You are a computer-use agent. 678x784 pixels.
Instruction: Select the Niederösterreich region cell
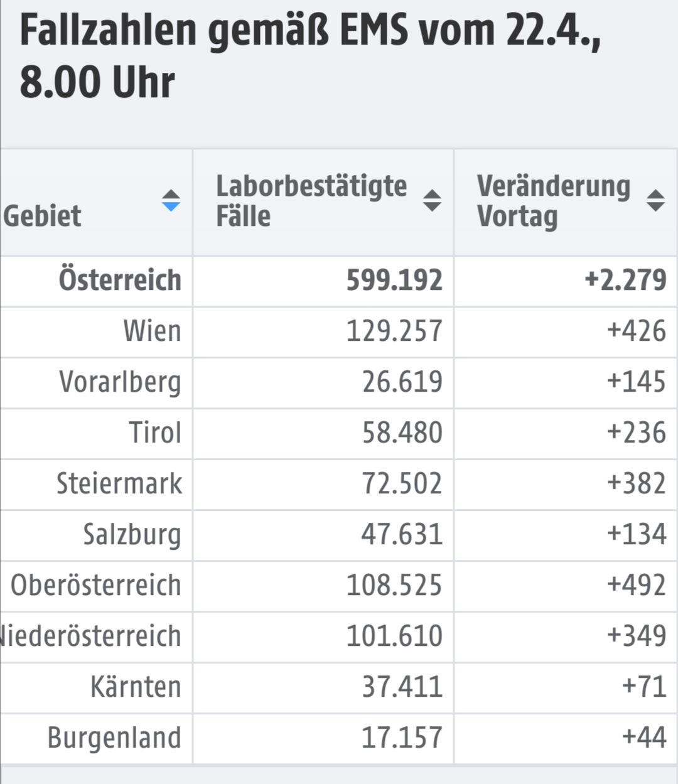click(96, 637)
